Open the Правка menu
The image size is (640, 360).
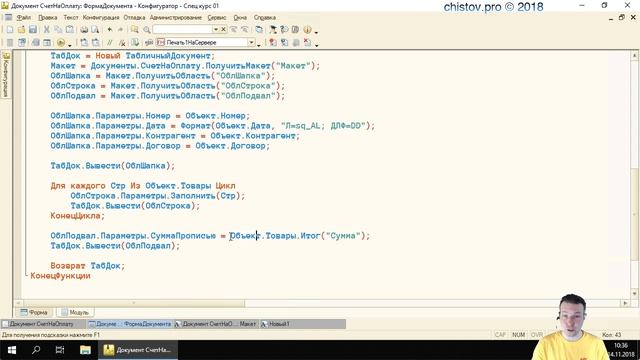(48, 18)
